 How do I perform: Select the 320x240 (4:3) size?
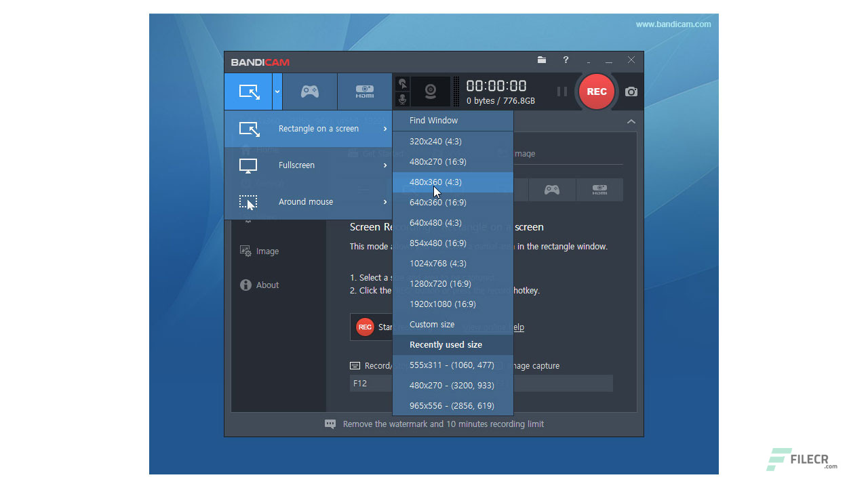point(453,142)
